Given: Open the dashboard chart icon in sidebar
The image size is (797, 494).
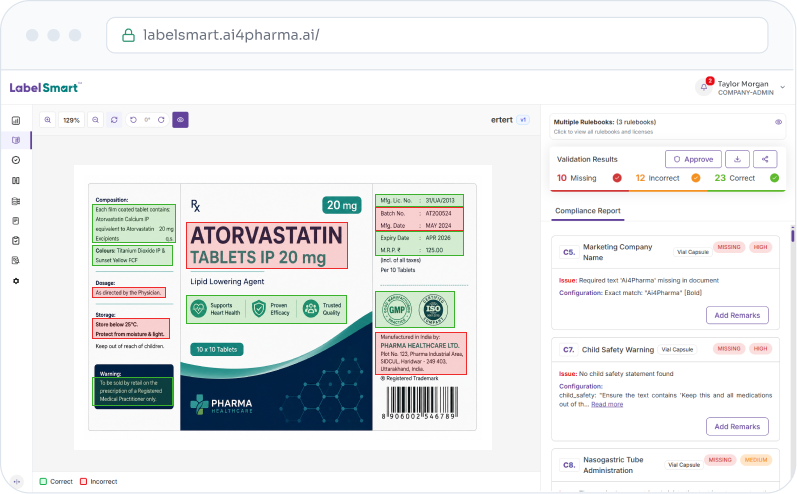Looking at the screenshot, I should click(16, 120).
